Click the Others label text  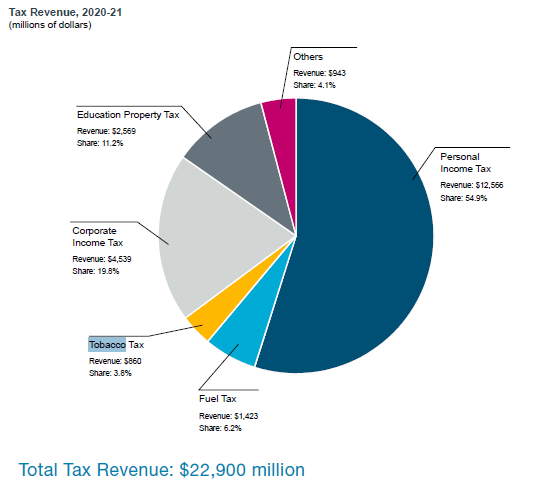point(308,57)
